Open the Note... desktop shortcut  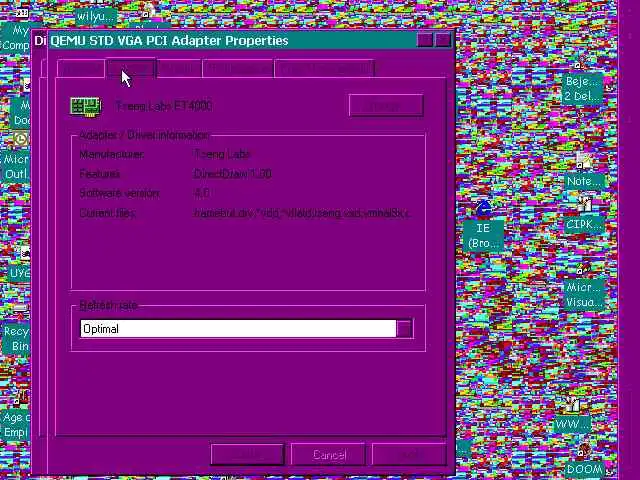[584, 173]
